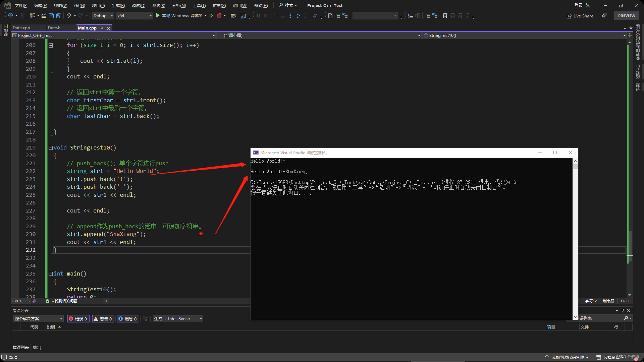Click the CRLF line ending indicator

tap(625, 301)
